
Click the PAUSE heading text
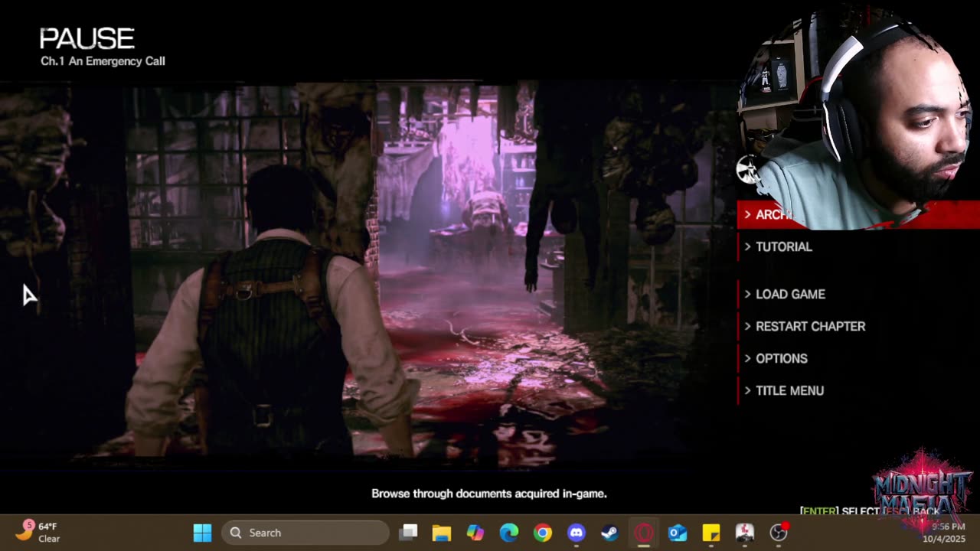click(87, 38)
